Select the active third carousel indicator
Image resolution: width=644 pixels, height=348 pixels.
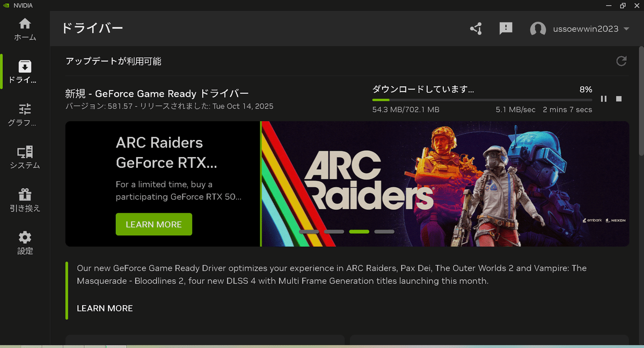click(x=359, y=232)
